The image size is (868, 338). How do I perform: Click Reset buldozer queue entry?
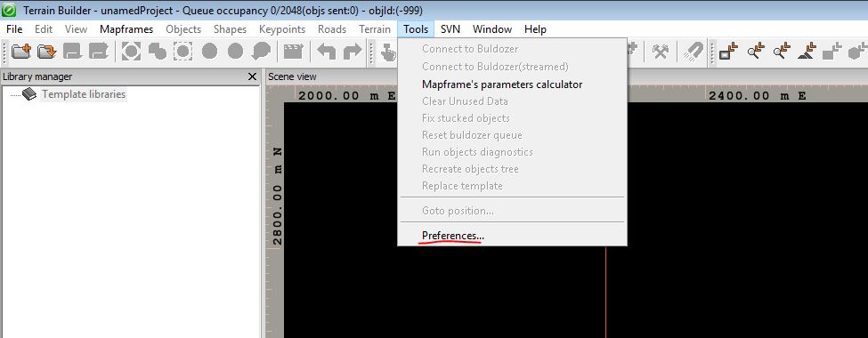(x=513, y=135)
